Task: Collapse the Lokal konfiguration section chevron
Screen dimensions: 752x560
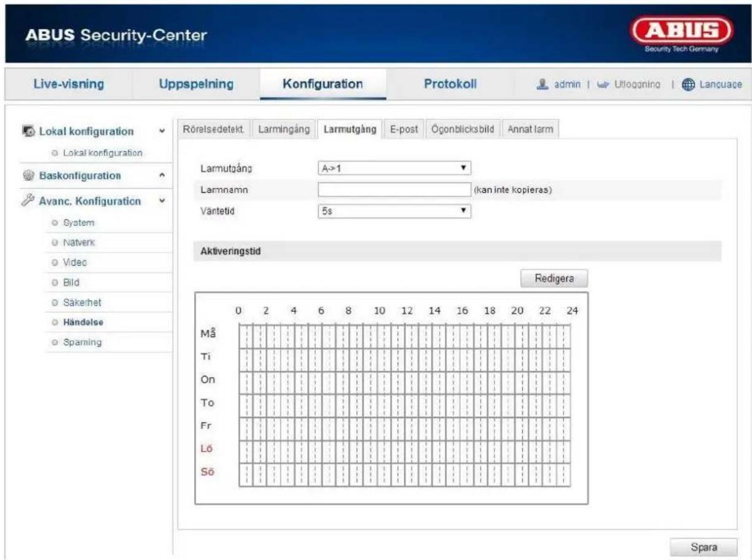Action: [x=161, y=131]
